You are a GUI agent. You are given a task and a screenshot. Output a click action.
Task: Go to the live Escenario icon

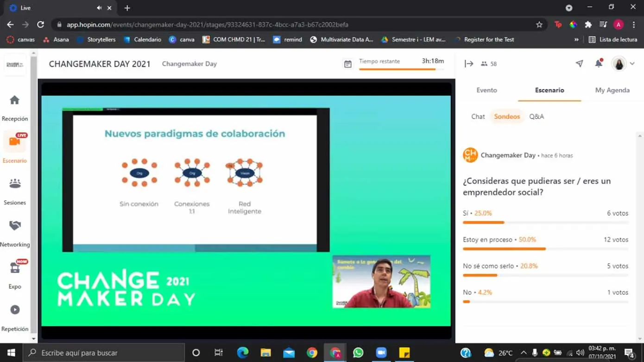15,141
